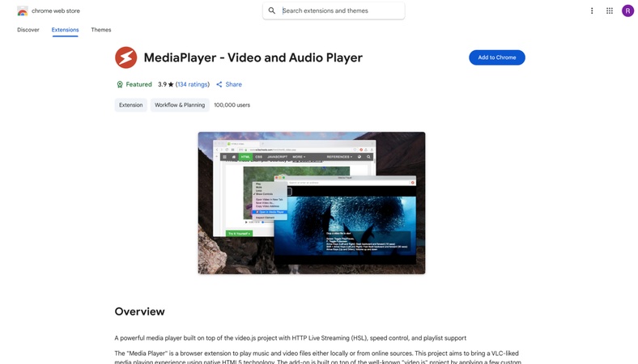Click the Chrome Web Store rainbow logo
Viewport: 638px width, 364px height.
pyautogui.click(x=23, y=11)
